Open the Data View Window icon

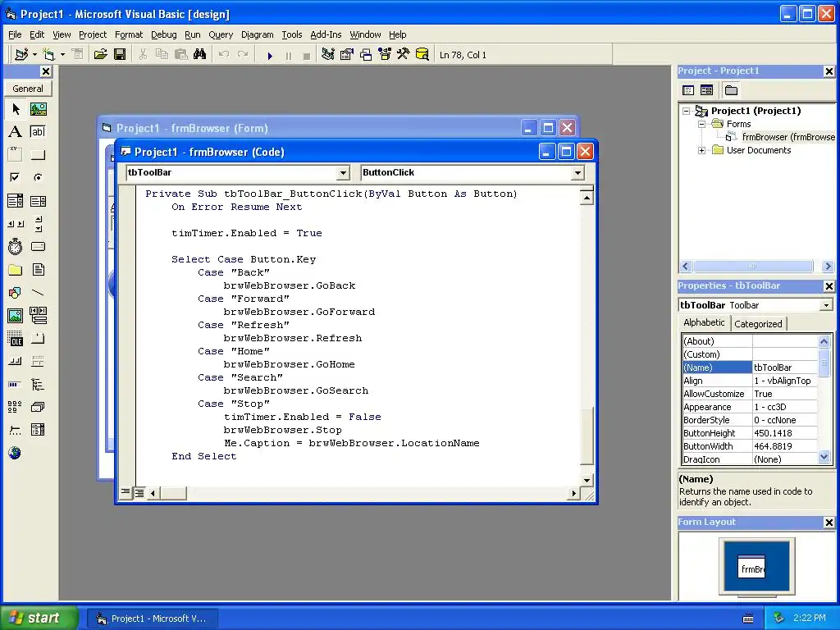[x=422, y=55]
